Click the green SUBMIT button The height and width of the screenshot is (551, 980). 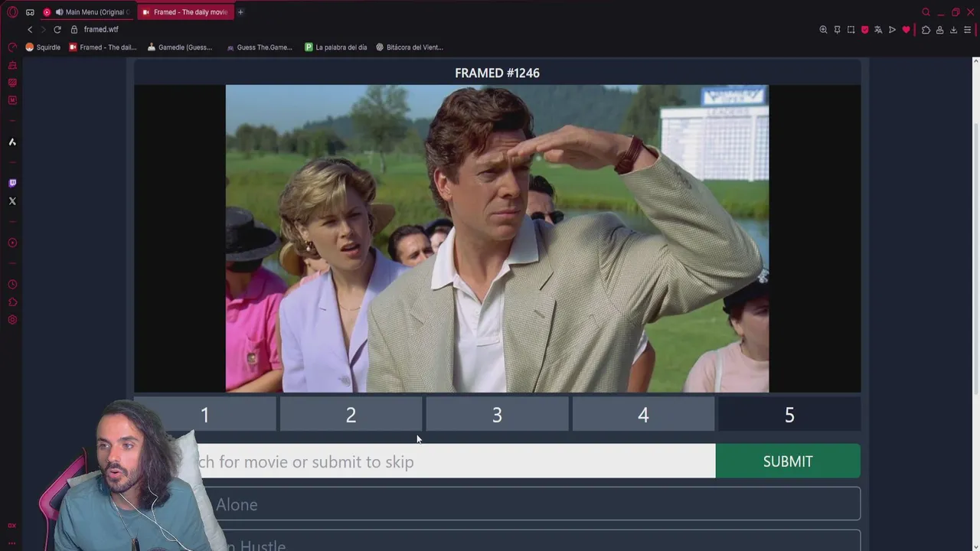788,461
